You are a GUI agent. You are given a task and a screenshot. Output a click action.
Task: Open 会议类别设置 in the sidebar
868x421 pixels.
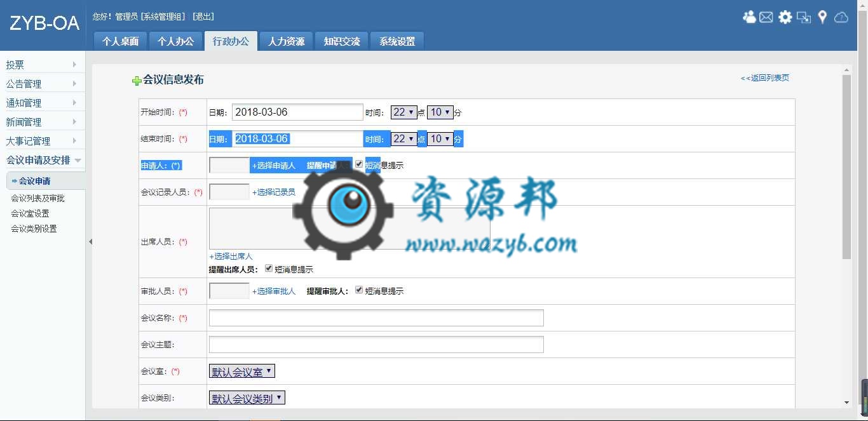pyautogui.click(x=34, y=229)
